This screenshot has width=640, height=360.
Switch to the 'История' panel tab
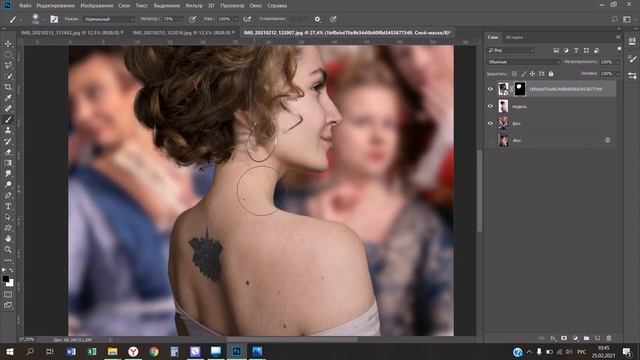click(x=514, y=37)
